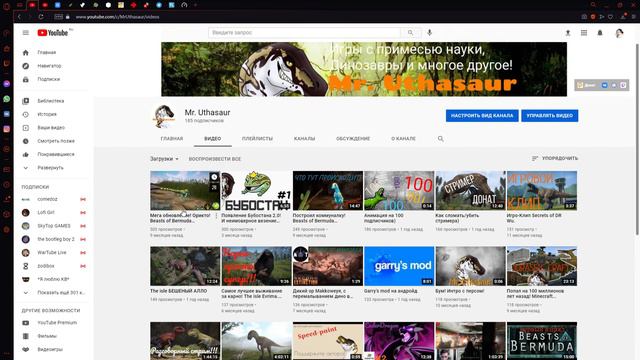Open the УПОРЯДОЧИТЬ sort menu

point(555,158)
